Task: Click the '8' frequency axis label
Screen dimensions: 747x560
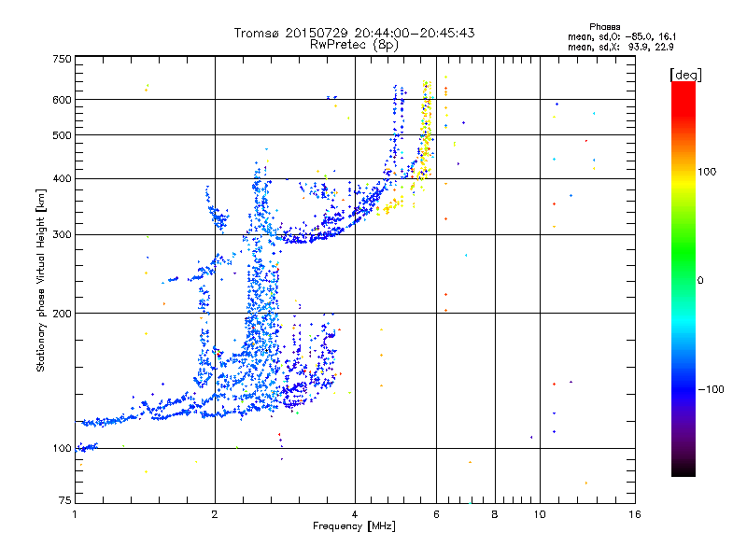Action: coord(495,514)
